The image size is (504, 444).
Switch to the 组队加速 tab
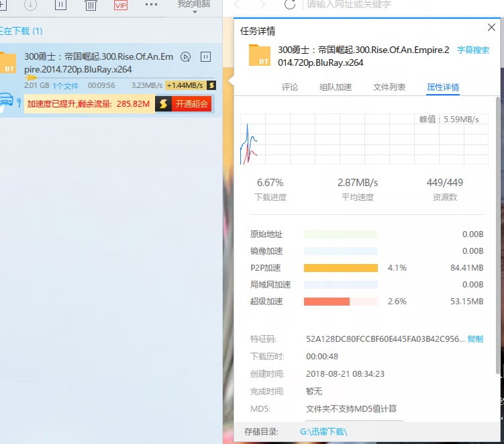click(x=336, y=87)
